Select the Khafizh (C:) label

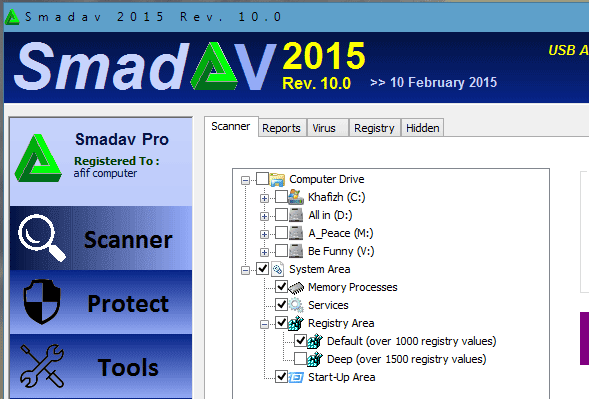coord(337,197)
